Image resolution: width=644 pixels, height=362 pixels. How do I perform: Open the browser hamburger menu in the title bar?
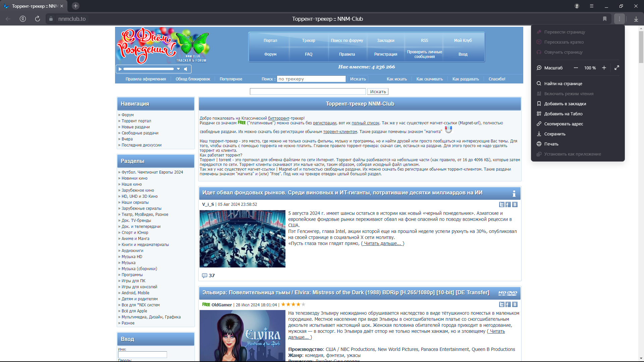click(x=592, y=6)
